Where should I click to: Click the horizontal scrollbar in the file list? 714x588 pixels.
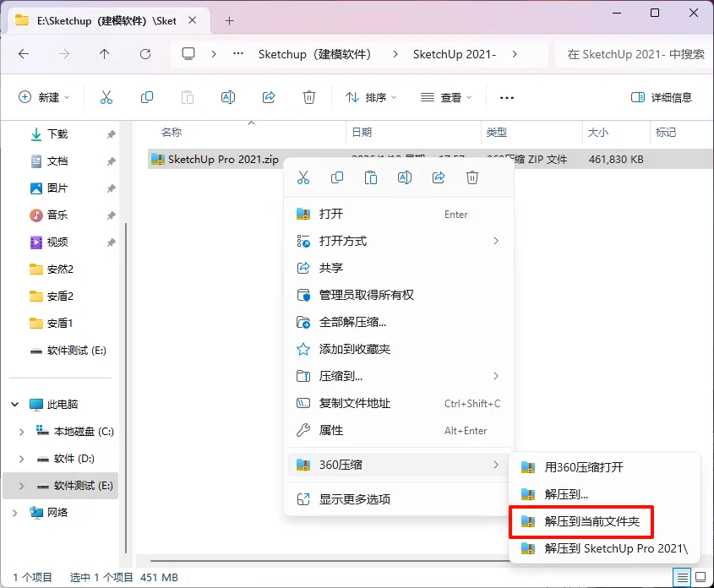pos(330,561)
